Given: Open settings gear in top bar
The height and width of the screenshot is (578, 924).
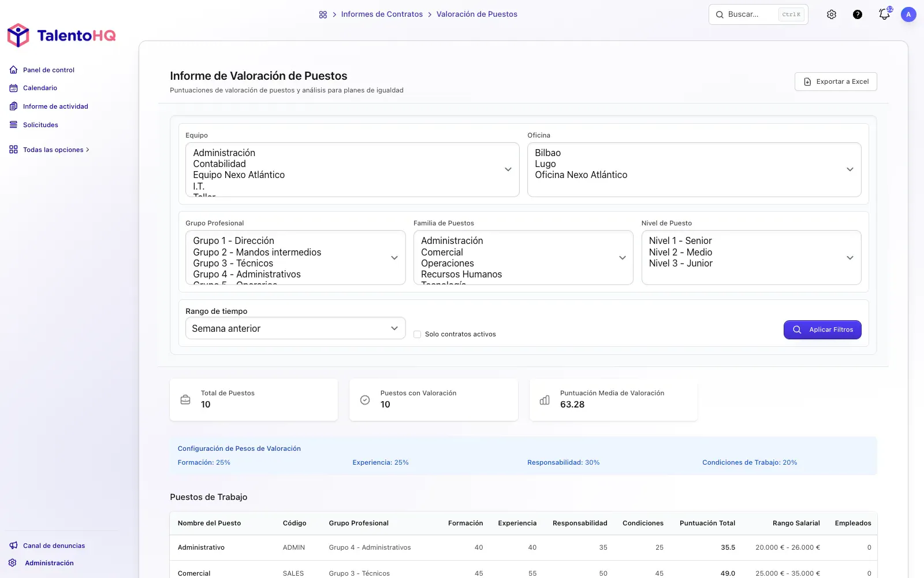Looking at the screenshot, I should click(x=832, y=14).
